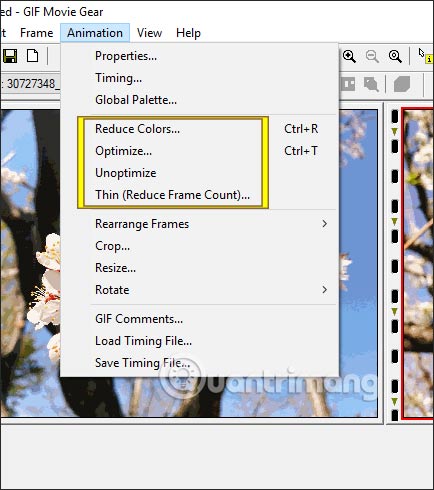434x490 pixels.
Task: Click the gray frame layout toolbar icon
Action: click(348, 84)
